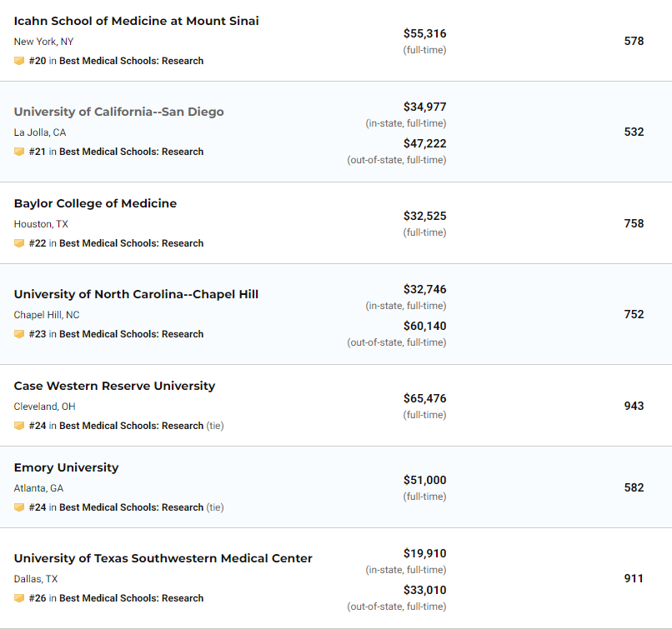Click Best Medical Schools: Research under UT Southwestern
The width and height of the screenshot is (672, 629).
pos(131,598)
